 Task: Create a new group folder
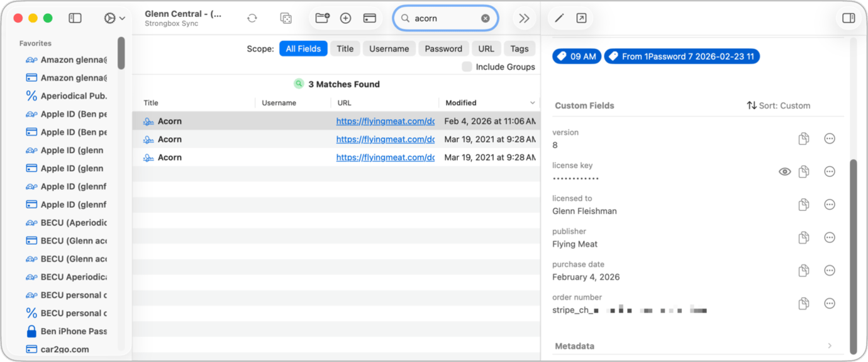click(323, 18)
